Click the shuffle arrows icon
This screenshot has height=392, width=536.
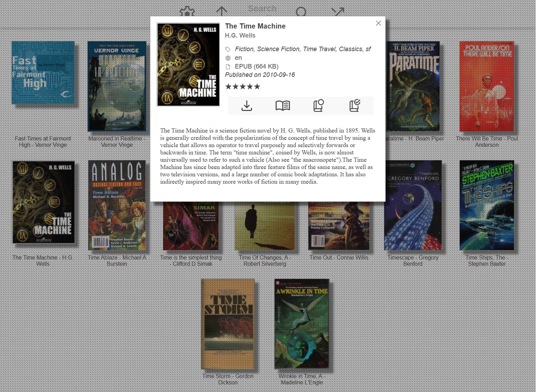[338, 12]
